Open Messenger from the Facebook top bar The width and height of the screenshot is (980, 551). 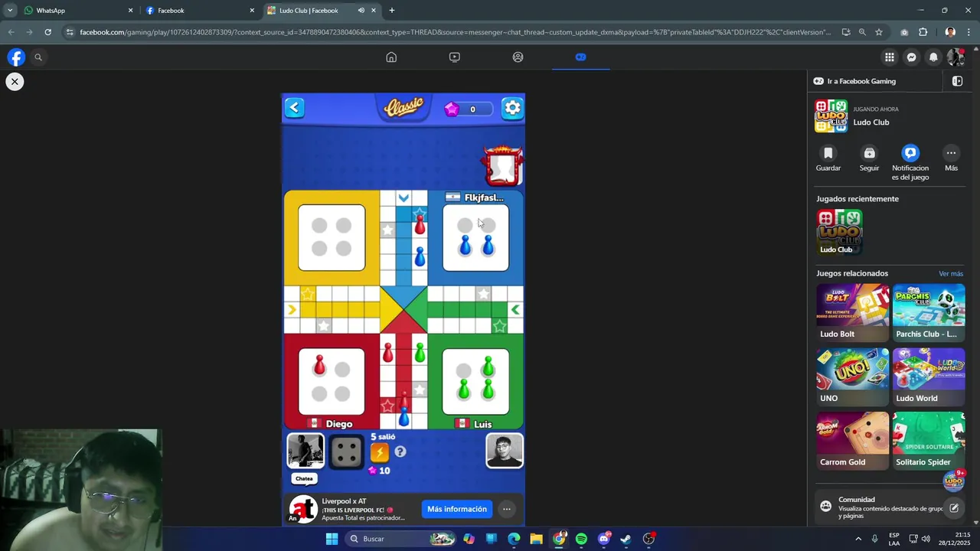(911, 57)
